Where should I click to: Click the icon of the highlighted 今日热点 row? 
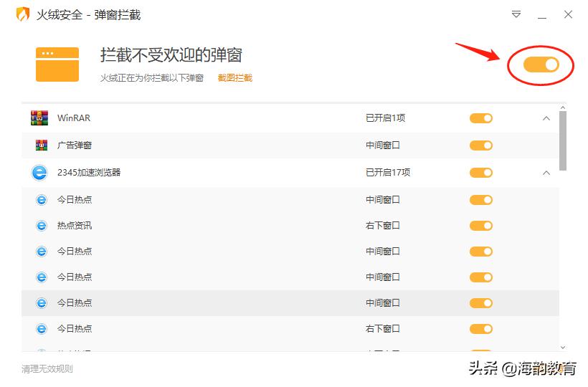pos(42,302)
